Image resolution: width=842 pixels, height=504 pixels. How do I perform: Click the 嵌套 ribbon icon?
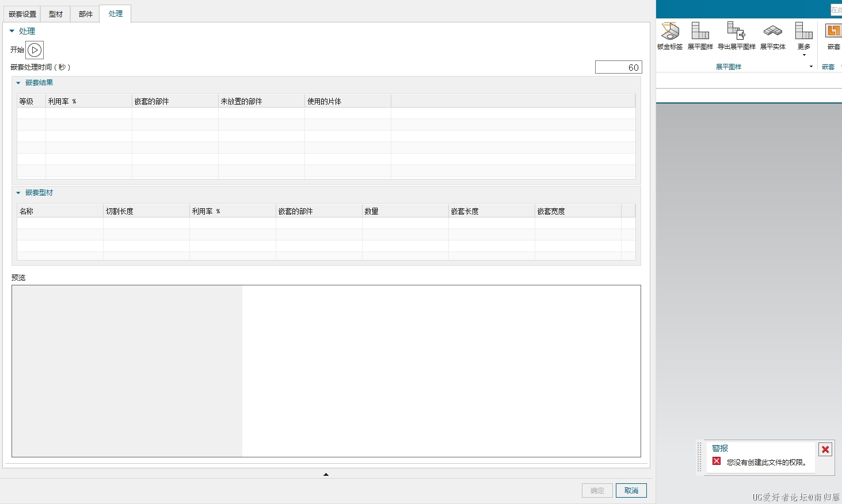coord(833,36)
